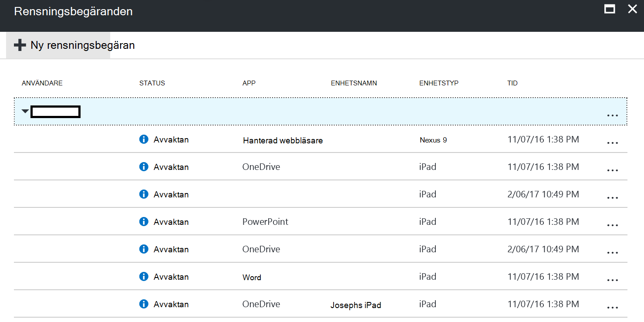
Task: Select the Josephs iPad device name cell
Action: pos(356,305)
